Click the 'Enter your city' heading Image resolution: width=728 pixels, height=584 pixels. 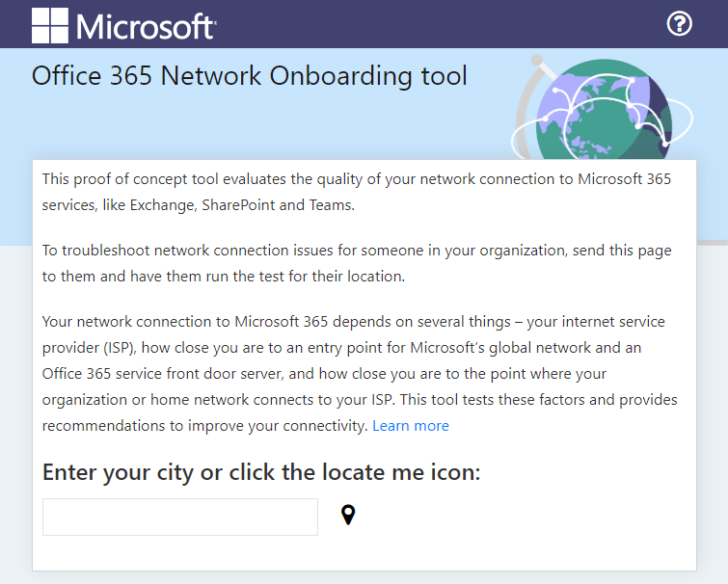tap(261, 472)
